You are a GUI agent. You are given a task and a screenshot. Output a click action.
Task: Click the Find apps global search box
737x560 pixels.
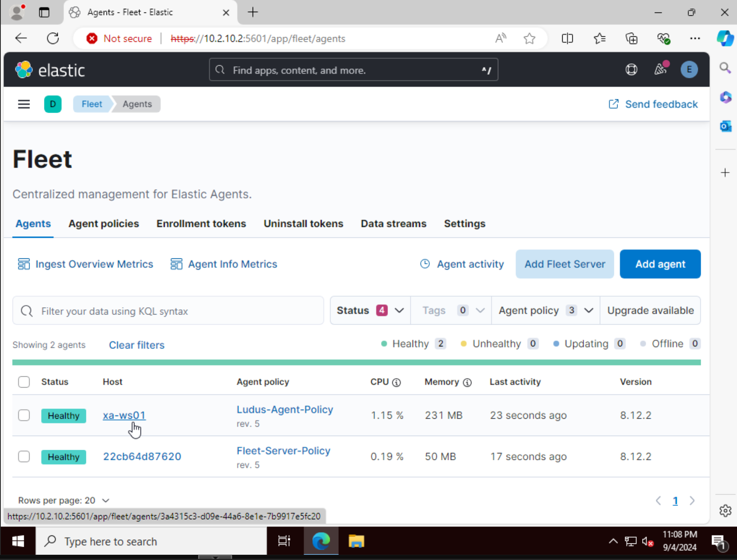(x=354, y=70)
